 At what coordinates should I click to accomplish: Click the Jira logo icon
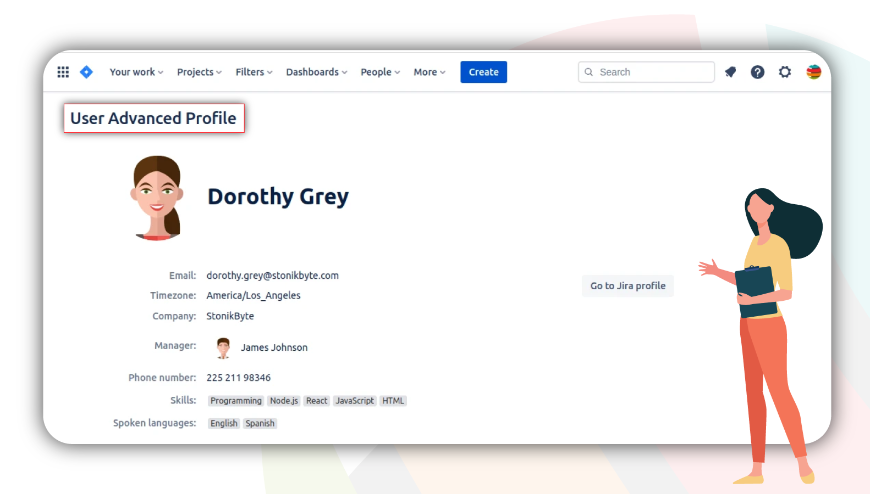(x=87, y=72)
